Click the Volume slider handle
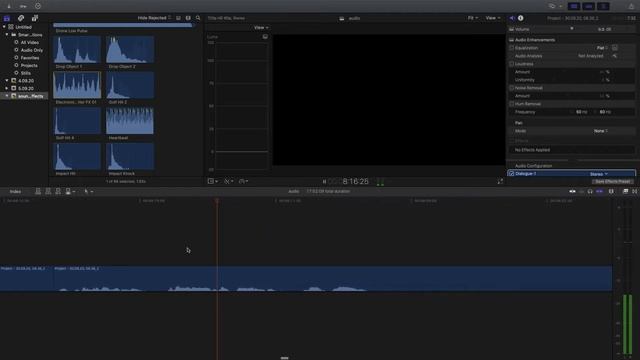The width and height of the screenshot is (640, 360). (572, 29)
